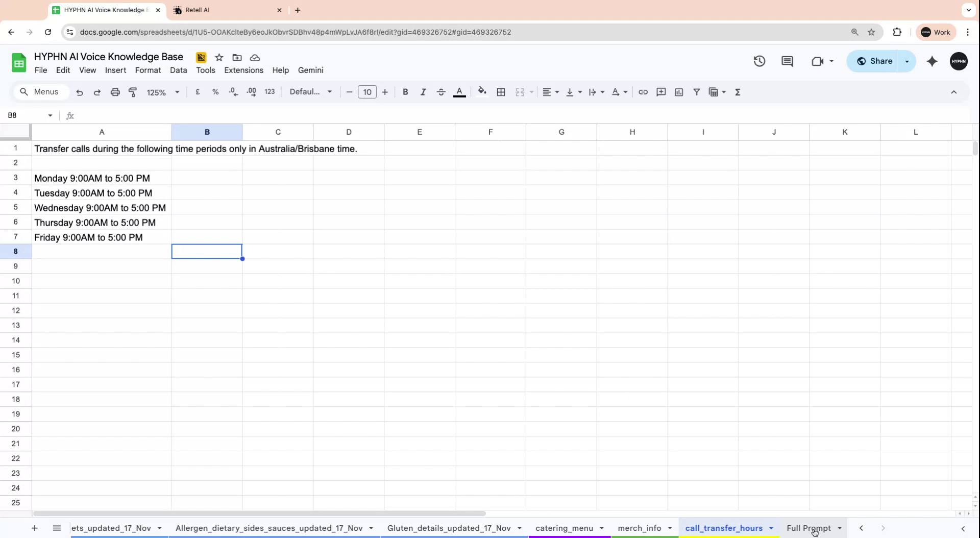
Task: Create a filter on the data
Action: (696, 92)
